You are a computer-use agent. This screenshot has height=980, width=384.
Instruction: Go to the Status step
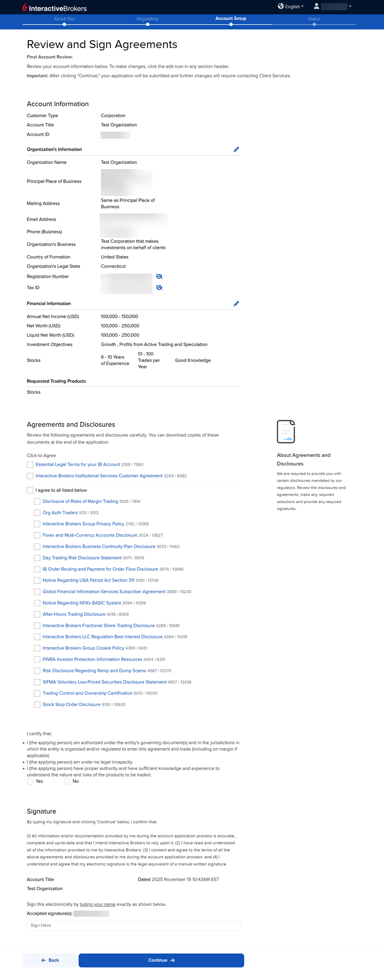(314, 19)
